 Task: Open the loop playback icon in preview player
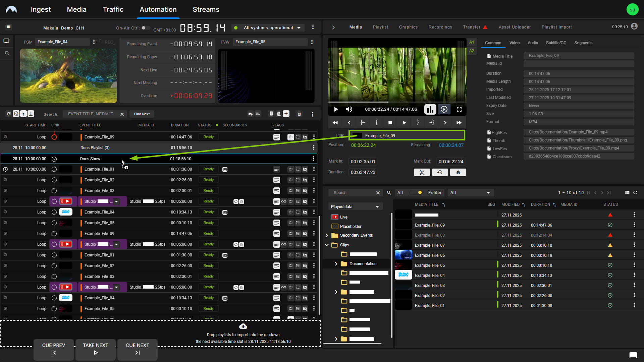[x=444, y=109]
